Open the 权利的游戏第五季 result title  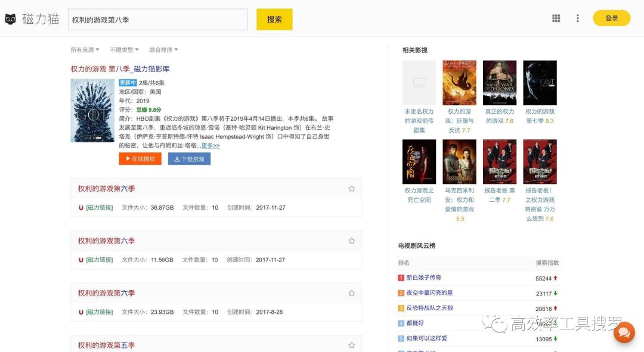(106, 345)
